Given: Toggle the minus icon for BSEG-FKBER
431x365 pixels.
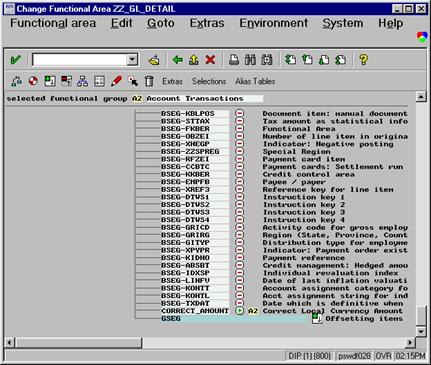Looking at the screenshot, I should pyautogui.click(x=239, y=129).
